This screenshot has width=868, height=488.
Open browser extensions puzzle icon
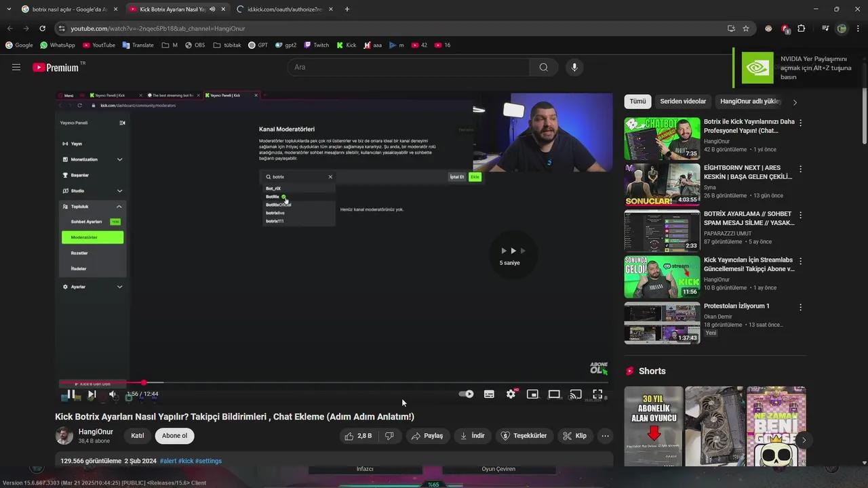point(802,28)
